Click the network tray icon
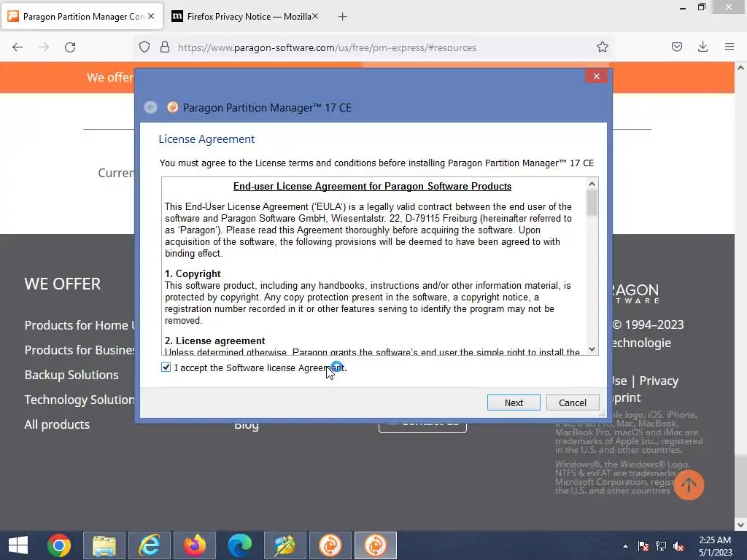This screenshot has width=747, height=560. pyautogui.click(x=661, y=546)
